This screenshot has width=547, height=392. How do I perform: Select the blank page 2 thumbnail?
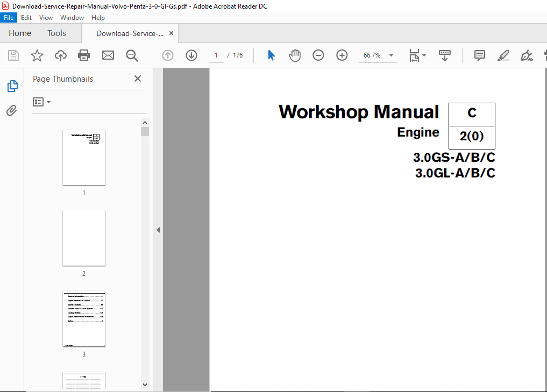84,238
